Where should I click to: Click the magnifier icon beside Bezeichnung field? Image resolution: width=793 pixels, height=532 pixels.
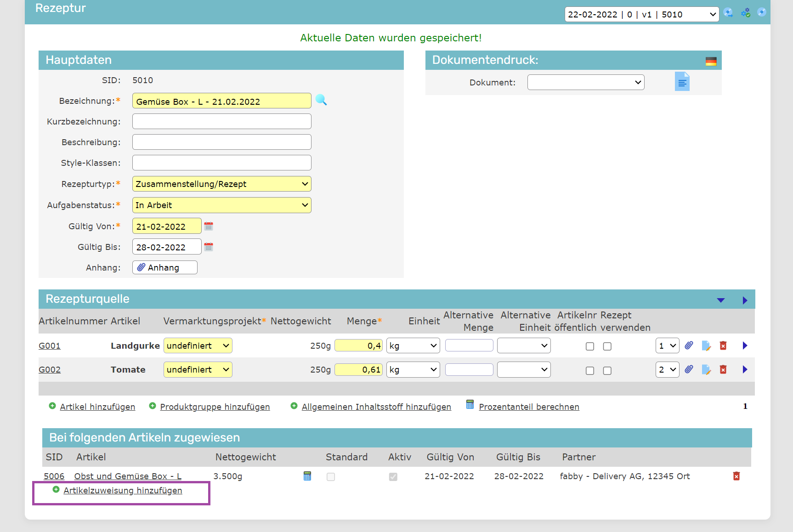321,100
